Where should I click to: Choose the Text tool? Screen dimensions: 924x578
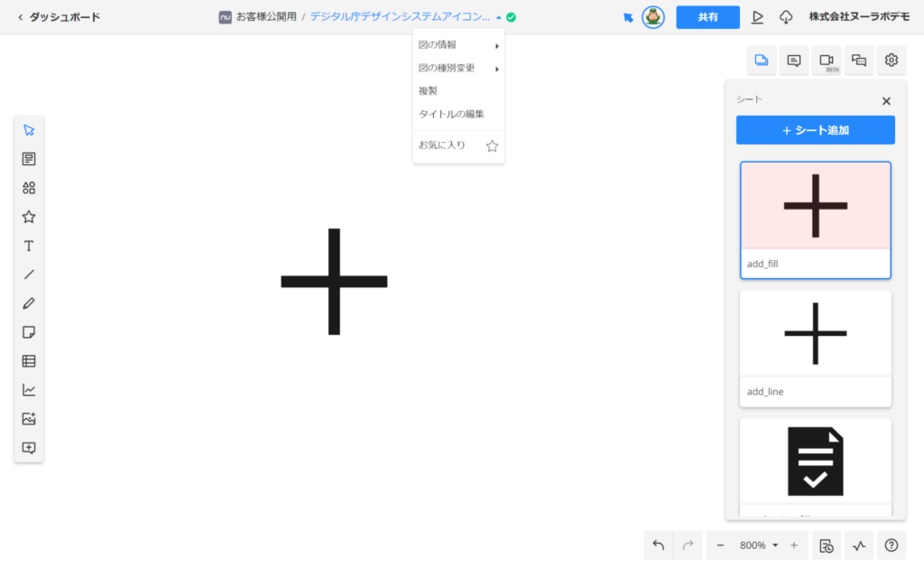point(29,246)
